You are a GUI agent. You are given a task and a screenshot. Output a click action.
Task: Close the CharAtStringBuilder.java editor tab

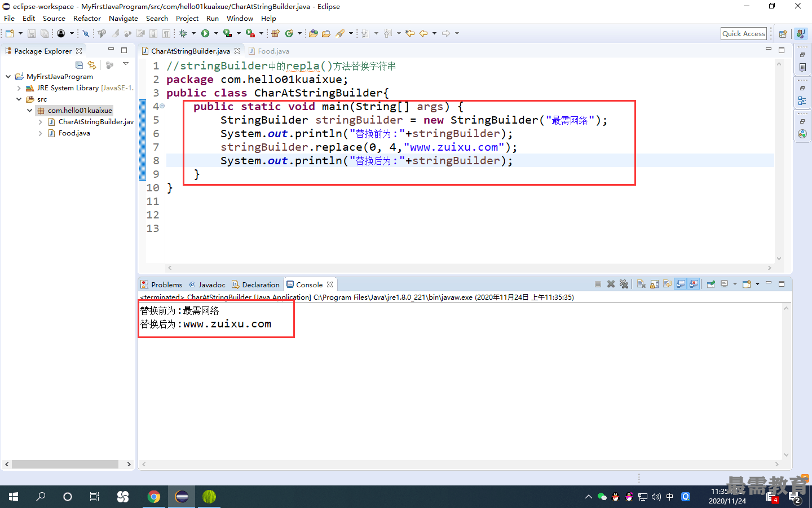(237, 51)
